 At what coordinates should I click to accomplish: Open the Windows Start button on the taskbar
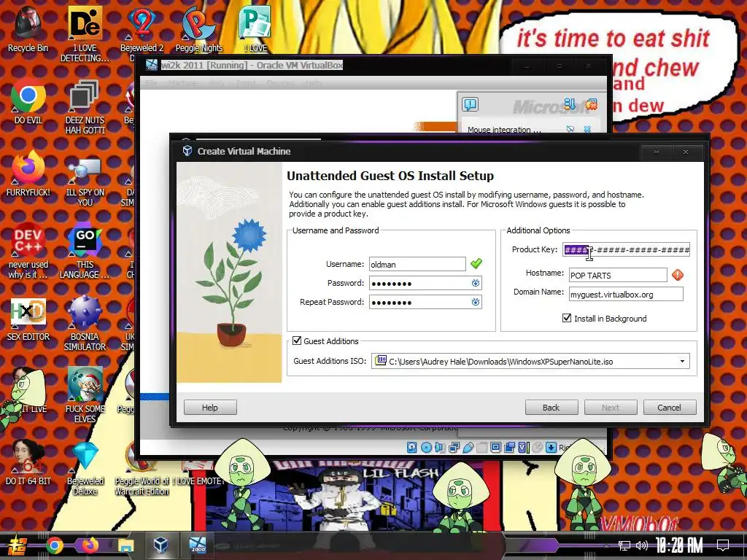pos(18,545)
